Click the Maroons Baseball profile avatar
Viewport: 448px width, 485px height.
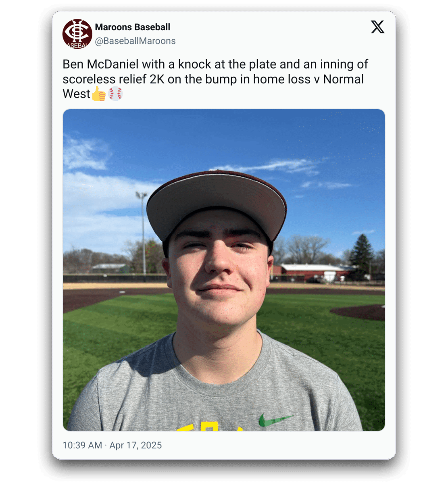[x=77, y=34]
